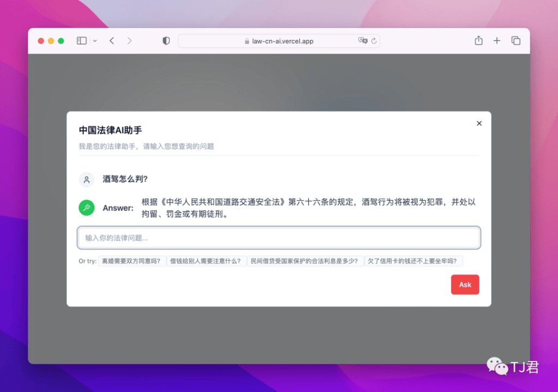Click the 输入你的法律问题 input field

(278, 238)
